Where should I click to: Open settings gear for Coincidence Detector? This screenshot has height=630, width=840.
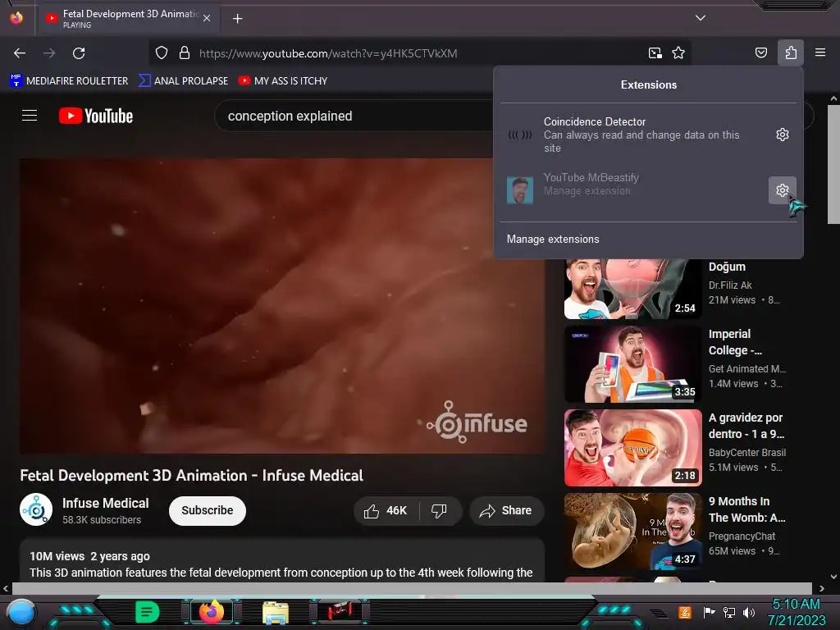tap(782, 135)
